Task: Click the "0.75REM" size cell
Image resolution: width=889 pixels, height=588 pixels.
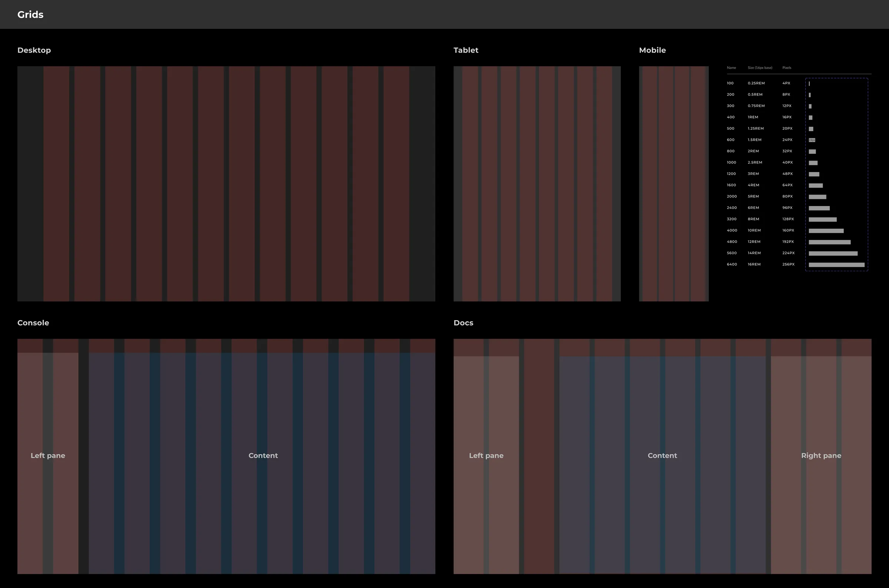Action: coord(756,106)
